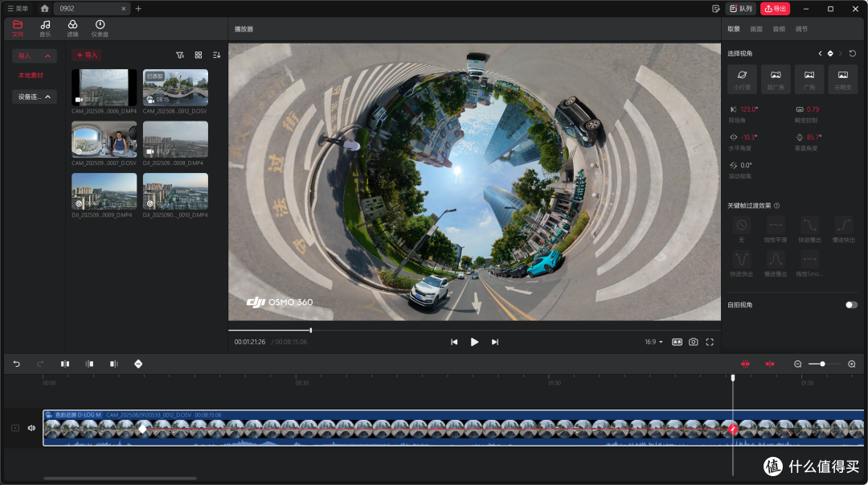Go to next keyframe arrow in 选择视角
Screen dimensions: 868x485
841,54
